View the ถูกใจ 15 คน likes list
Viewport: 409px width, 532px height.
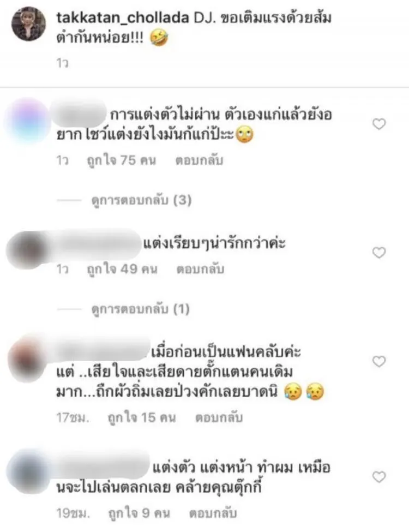pyautogui.click(x=142, y=417)
